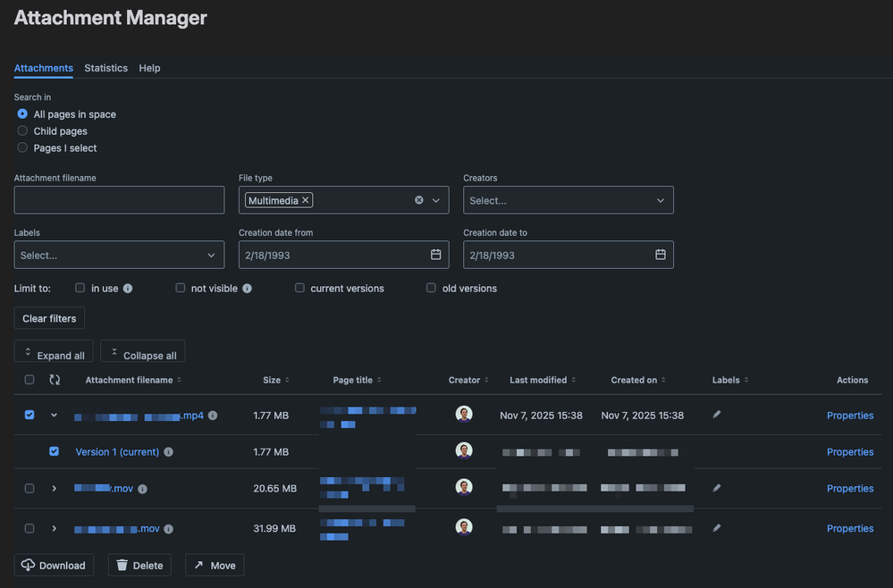Open the Creators dropdown
The height and width of the screenshot is (588, 893).
tap(568, 200)
